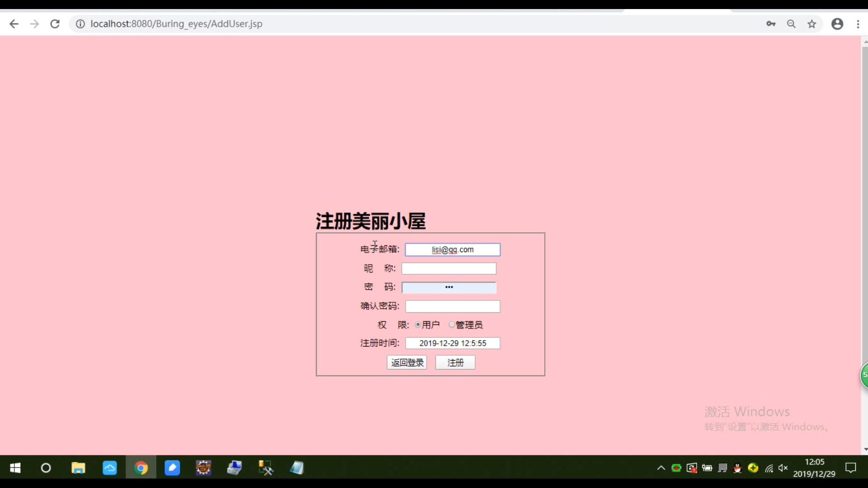Screen dimensions: 868x488
Task: Click the browser forward arrow
Action: coord(34,24)
